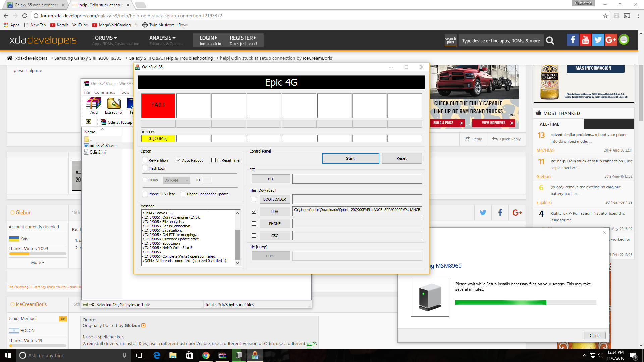
Task: Open the Google Plus icon in XDA header
Action: point(611,40)
